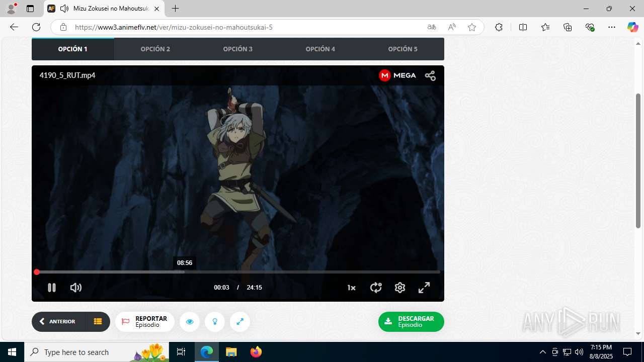The width and height of the screenshot is (644, 362).
Task: Open tab actions menu icon
Action: 30,9
